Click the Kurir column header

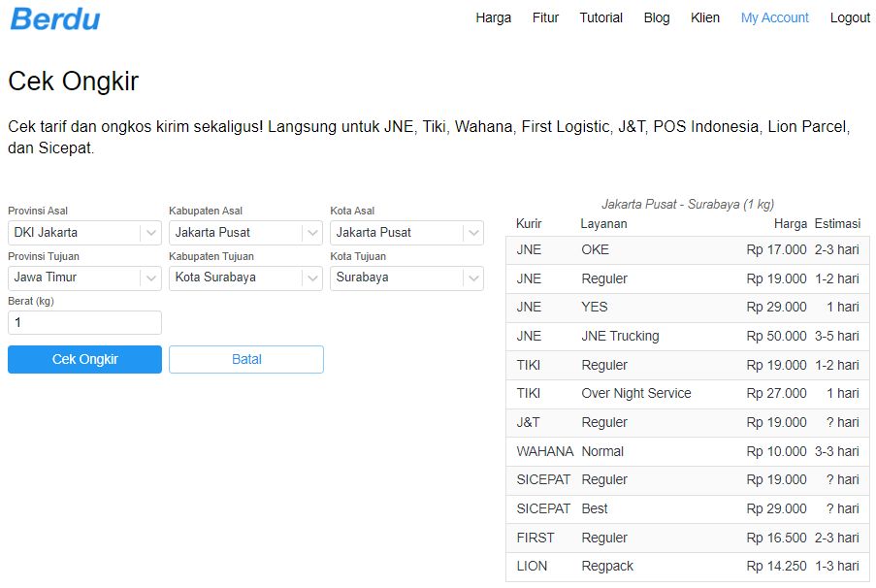[x=529, y=224]
